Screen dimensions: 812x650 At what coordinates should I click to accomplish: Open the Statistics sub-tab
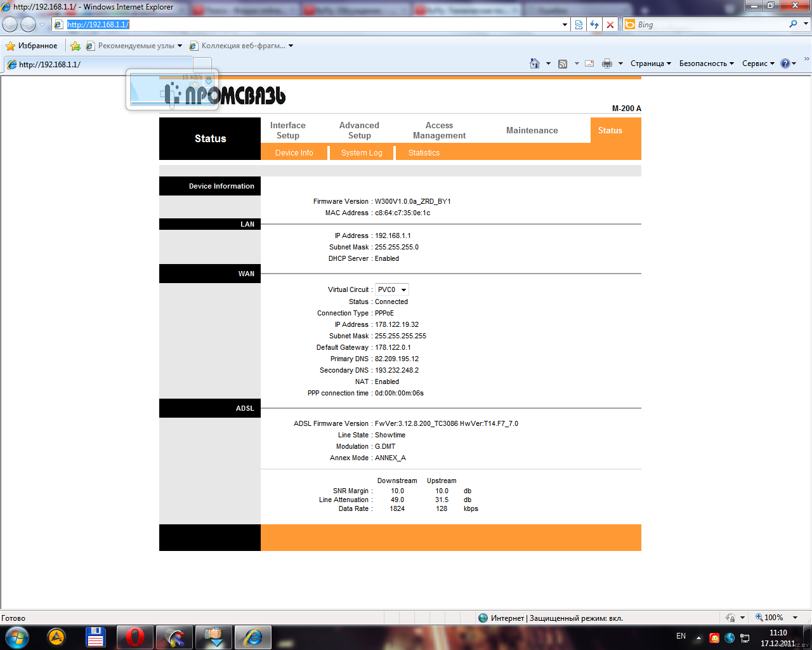424,152
